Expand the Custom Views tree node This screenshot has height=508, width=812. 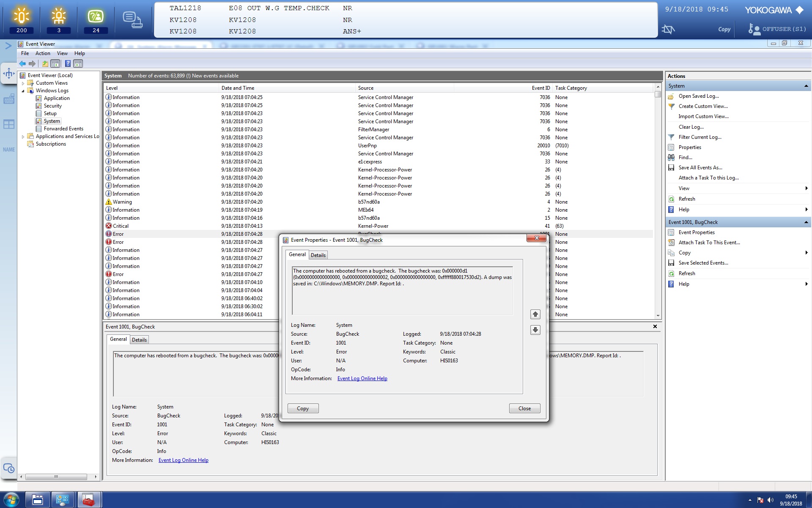point(23,83)
